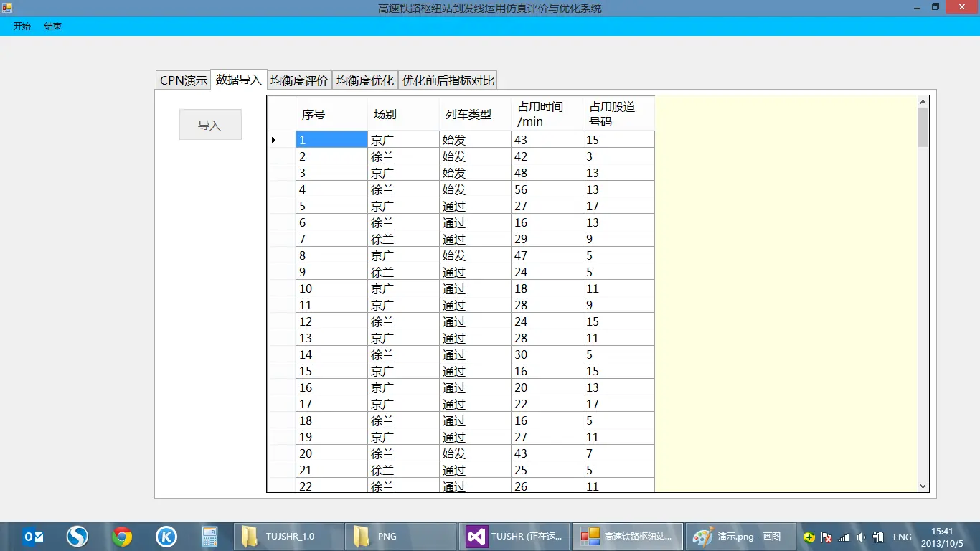Open the Calculator from the taskbar
The height and width of the screenshot is (551, 980).
coord(209,536)
